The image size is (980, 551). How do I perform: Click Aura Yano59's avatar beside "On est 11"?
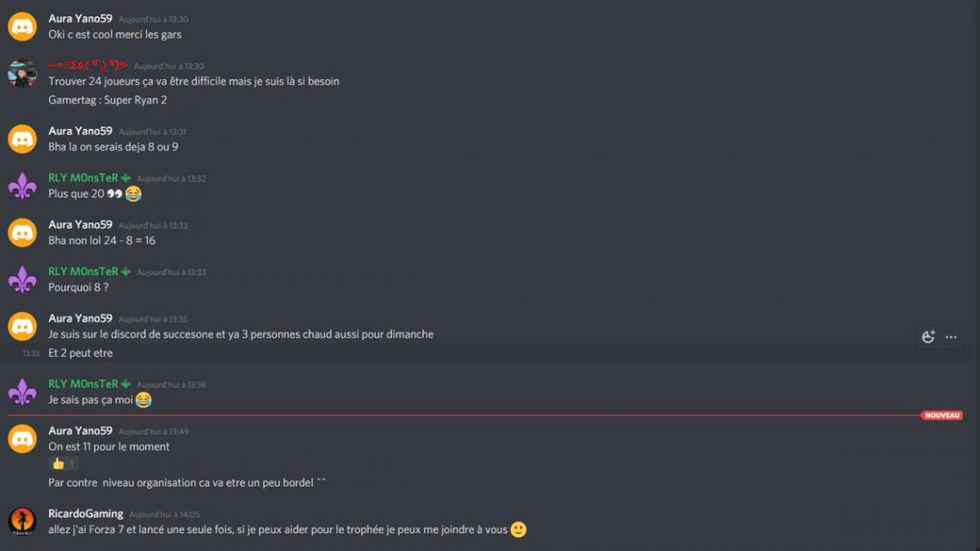(22, 438)
